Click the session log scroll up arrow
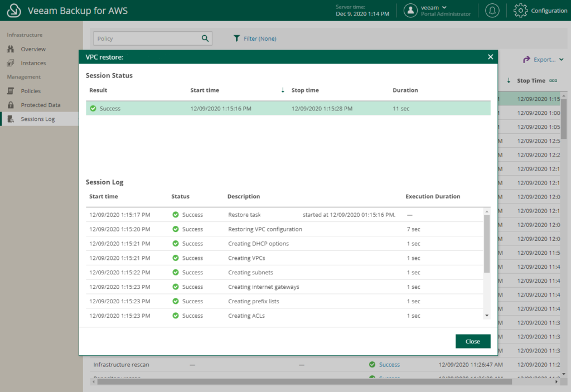The width and height of the screenshot is (571, 392). point(487,212)
